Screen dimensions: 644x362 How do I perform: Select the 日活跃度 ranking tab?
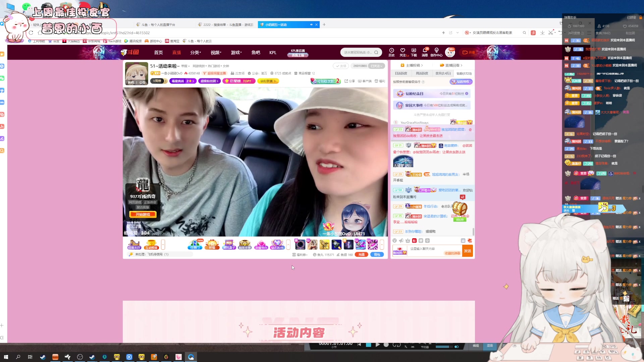tap(401, 73)
